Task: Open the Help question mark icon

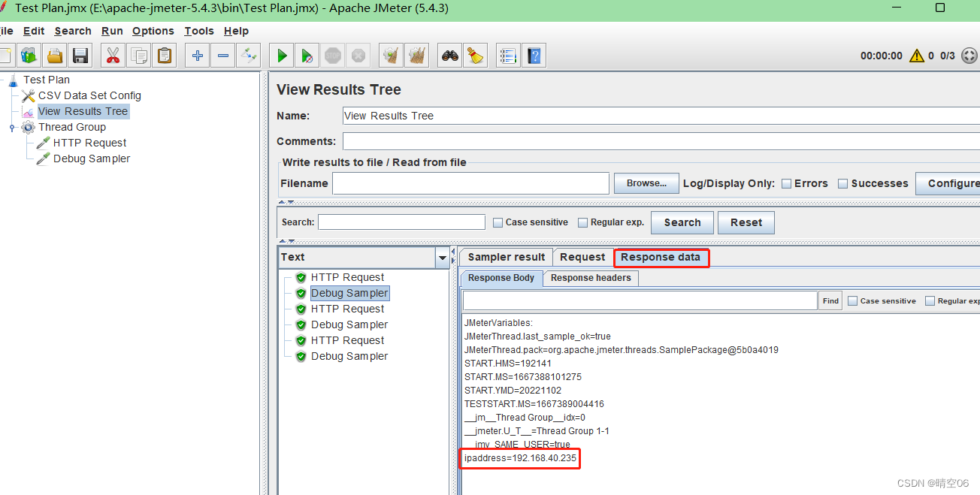Action: (x=534, y=56)
